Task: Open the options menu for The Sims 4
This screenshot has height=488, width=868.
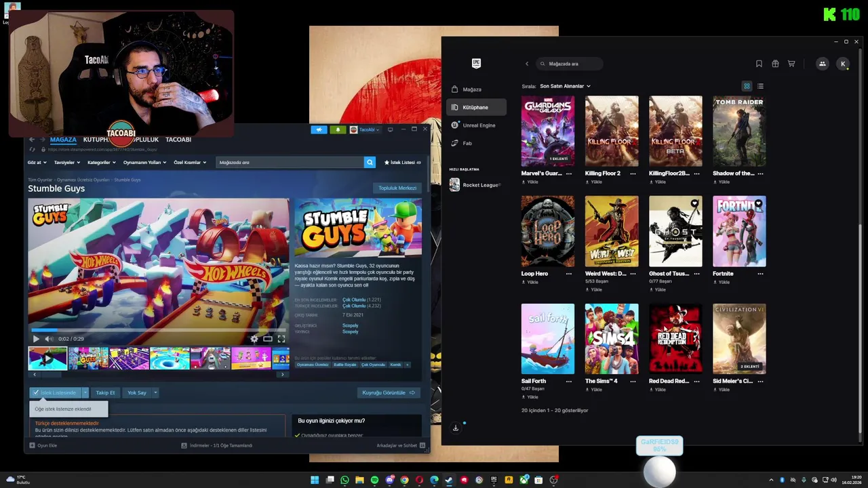Action: 633,381
